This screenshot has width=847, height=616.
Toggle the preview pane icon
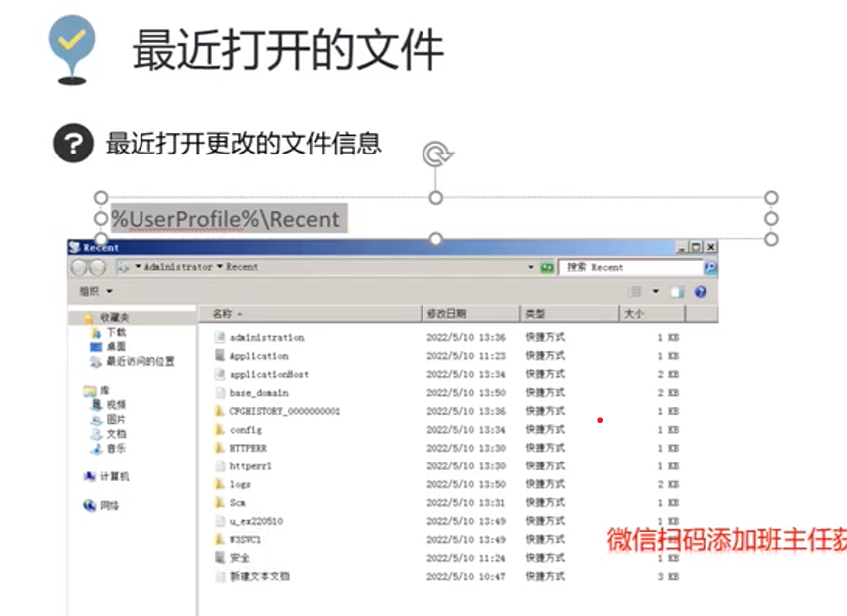[x=677, y=292]
